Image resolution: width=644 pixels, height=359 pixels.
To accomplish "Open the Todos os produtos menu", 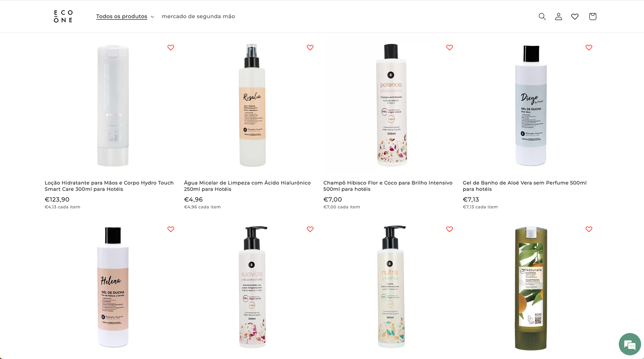I will (x=122, y=17).
